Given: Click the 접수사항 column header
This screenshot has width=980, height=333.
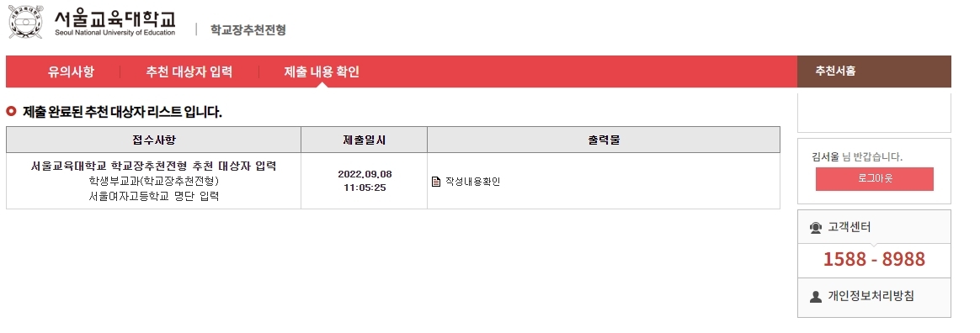Looking at the screenshot, I should click(154, 140).
